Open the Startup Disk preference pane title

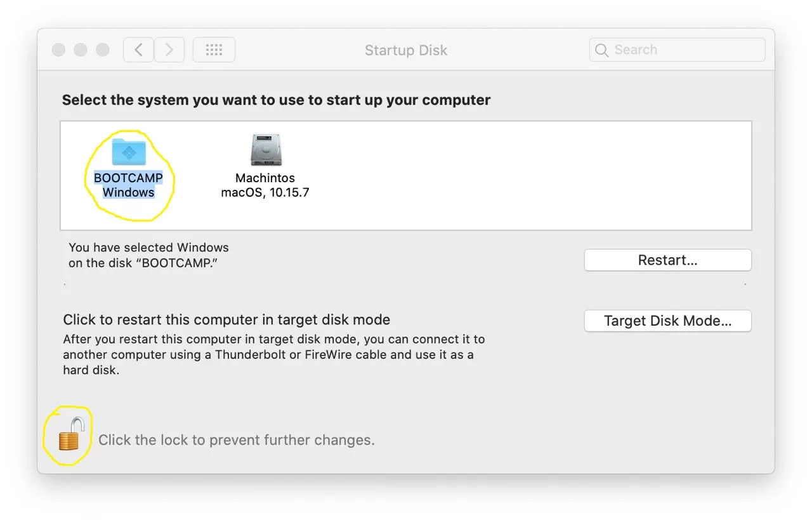click(x=405, y=50)
